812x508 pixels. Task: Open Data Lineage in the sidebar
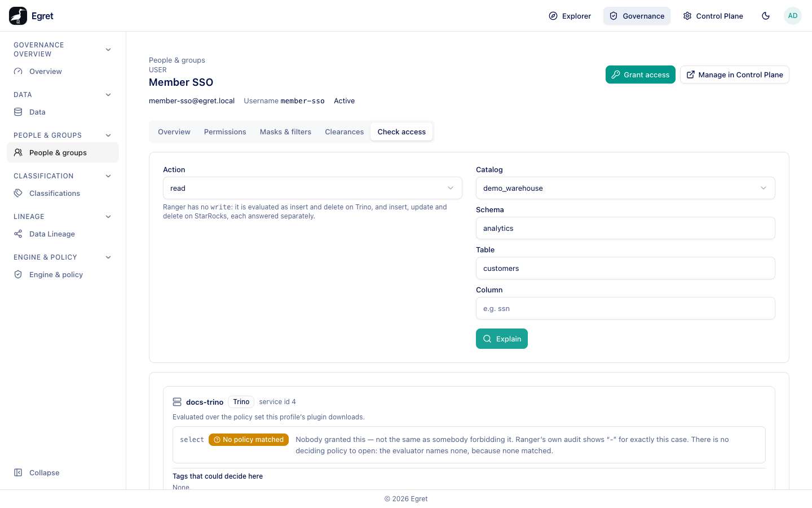click(x=63, y=234)
